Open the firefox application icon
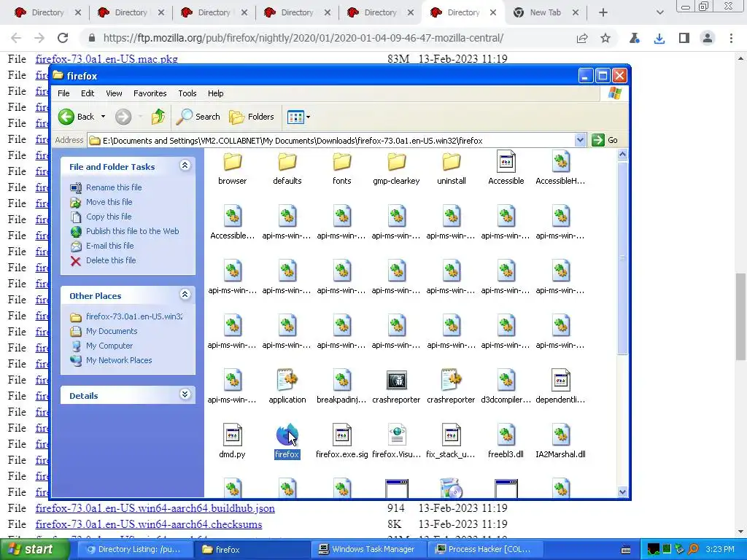The image size is (747, 560). (287, 435)
